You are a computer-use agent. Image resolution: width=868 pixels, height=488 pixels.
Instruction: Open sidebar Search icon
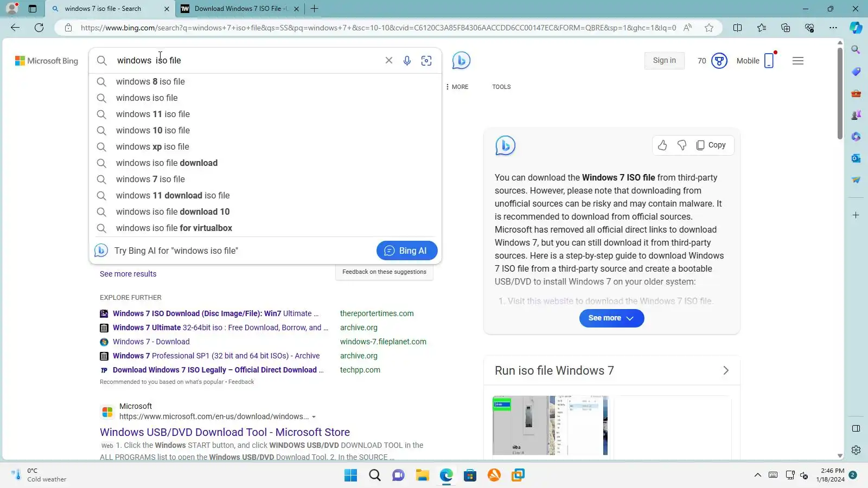click(856, 50)
